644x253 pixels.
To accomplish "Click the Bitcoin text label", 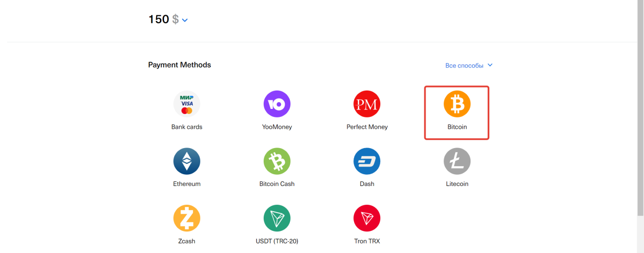I will point(457,127).
